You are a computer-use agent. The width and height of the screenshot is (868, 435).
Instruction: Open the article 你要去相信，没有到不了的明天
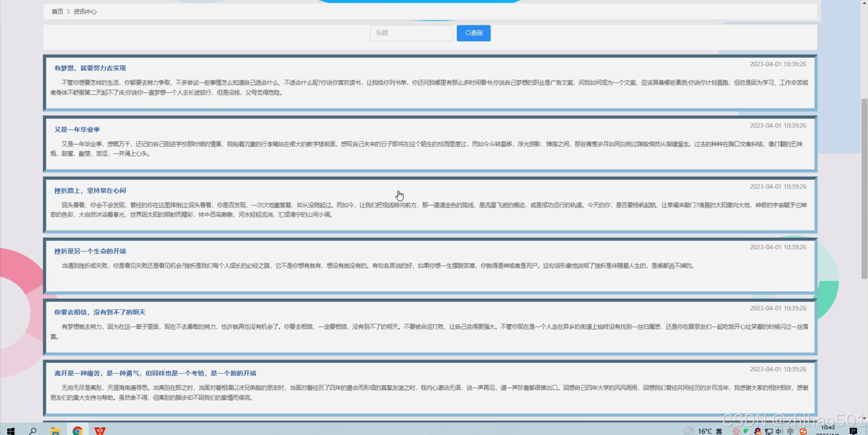[x=100, y=312]
